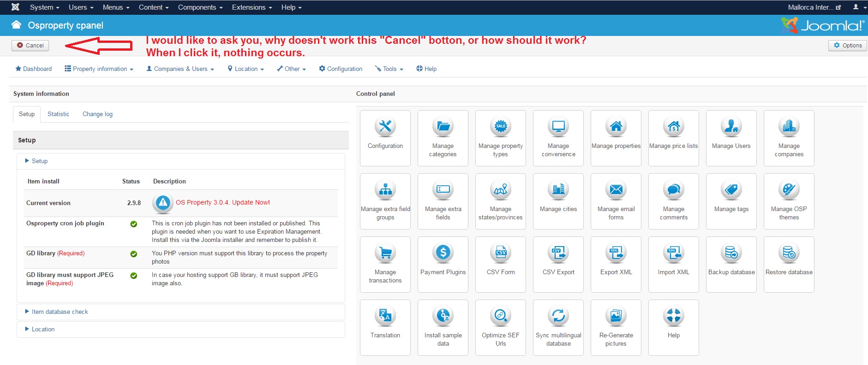The height and width of the screenshot is (365, 868).
Task: Open the Users menu
Action: tap(81, 7)
